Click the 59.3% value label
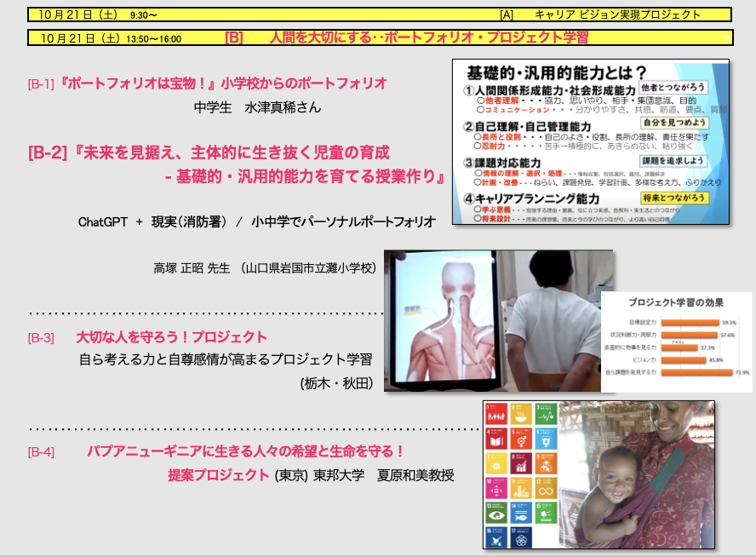This screenshot has height=557, width=756. pos(729,323)
